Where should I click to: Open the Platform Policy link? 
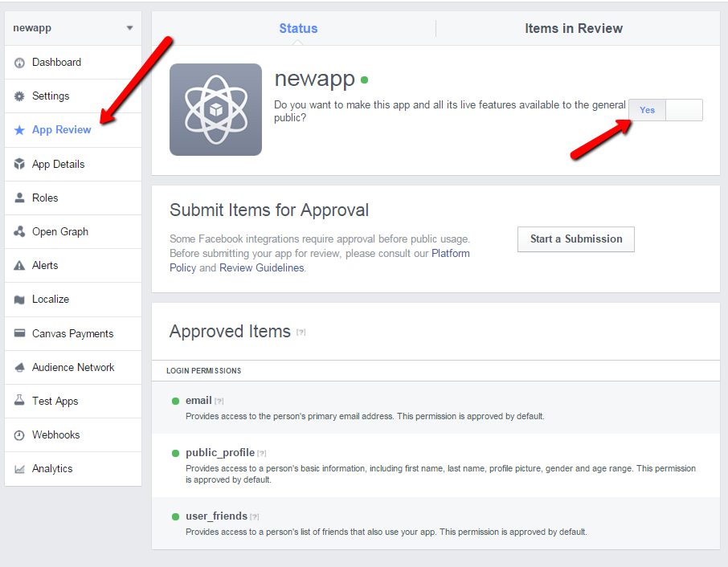pyautogui.click(x=450, y=253)
